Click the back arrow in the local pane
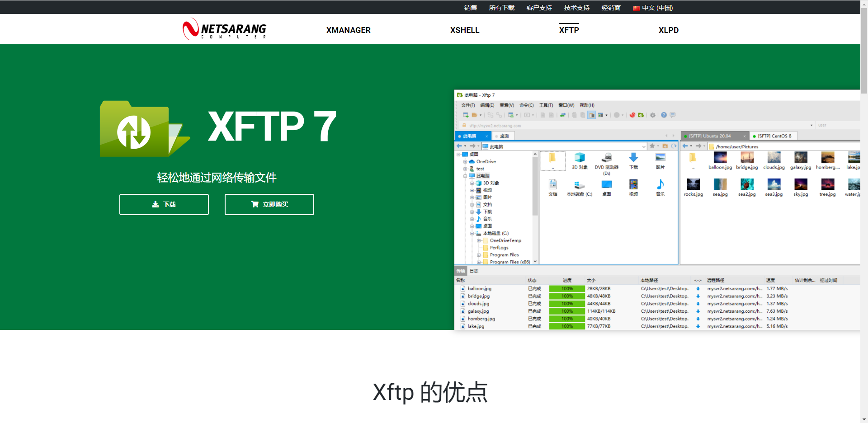The width and height of the screenshot is (868, 423). [459, 146]
